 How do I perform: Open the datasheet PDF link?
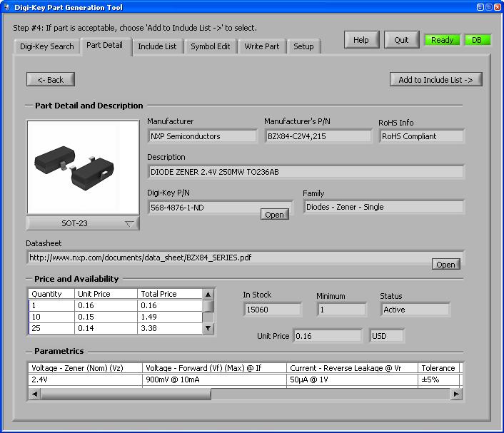click(x=446, y=265)
